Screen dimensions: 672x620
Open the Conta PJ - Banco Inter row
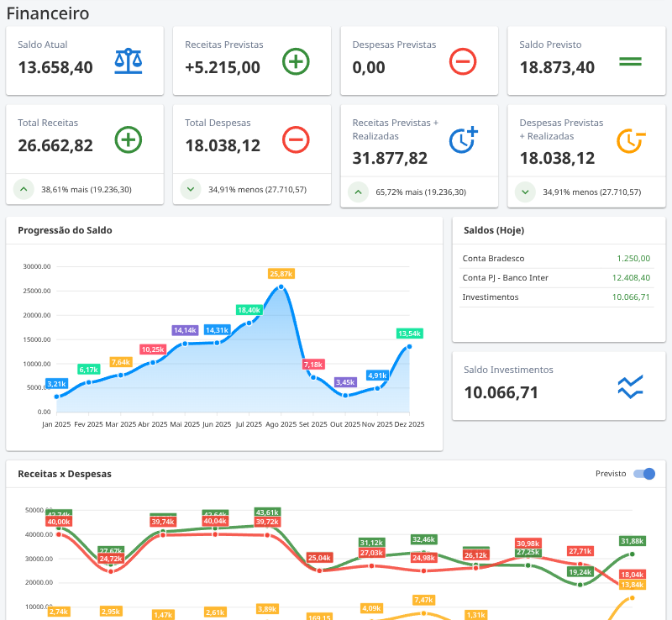pyautogui.click(x=556, y=277)
